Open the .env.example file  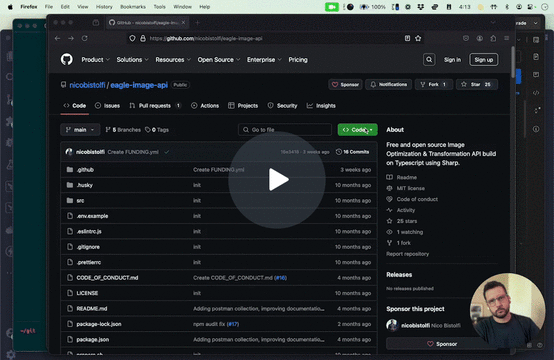click(92, 216)
